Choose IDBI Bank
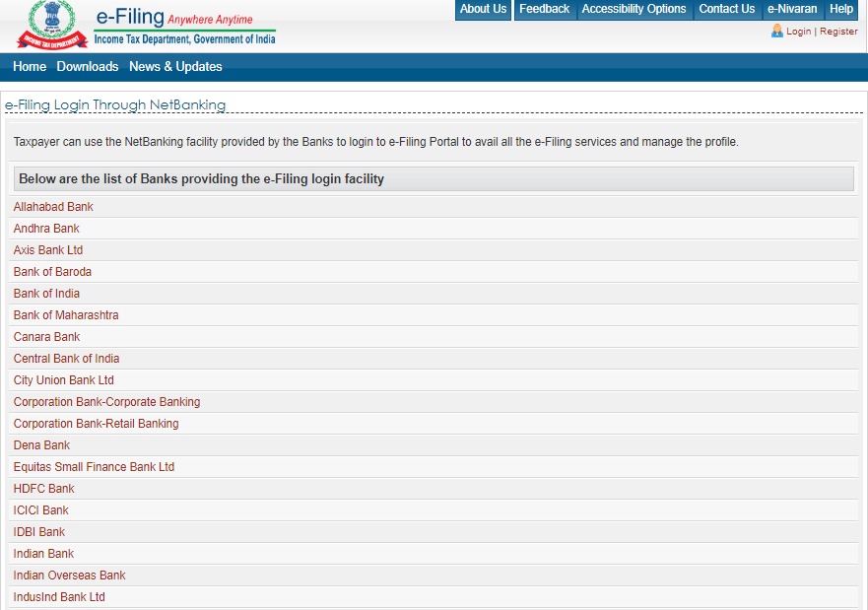This screenshot has width=868, height=610. (39, 531)
